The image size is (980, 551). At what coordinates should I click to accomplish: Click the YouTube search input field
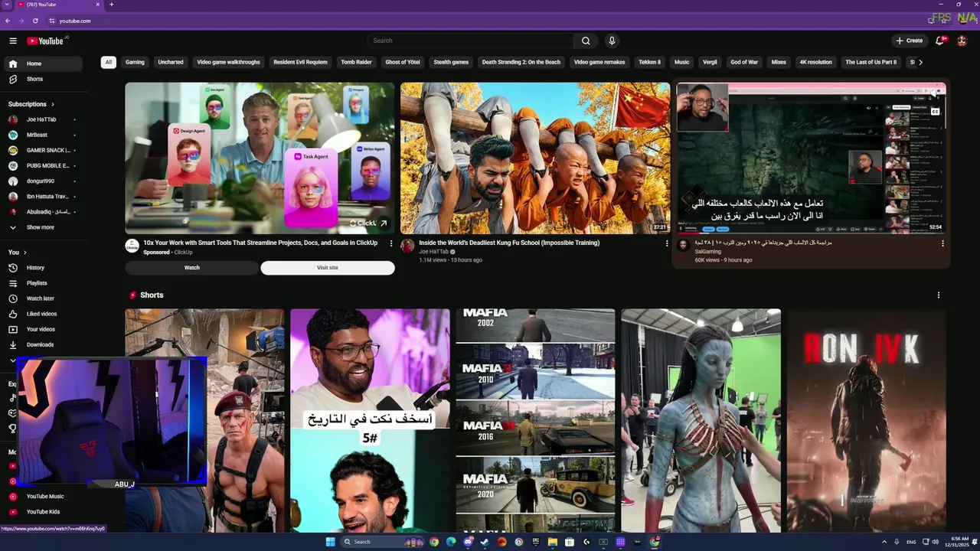coord(471,41)
